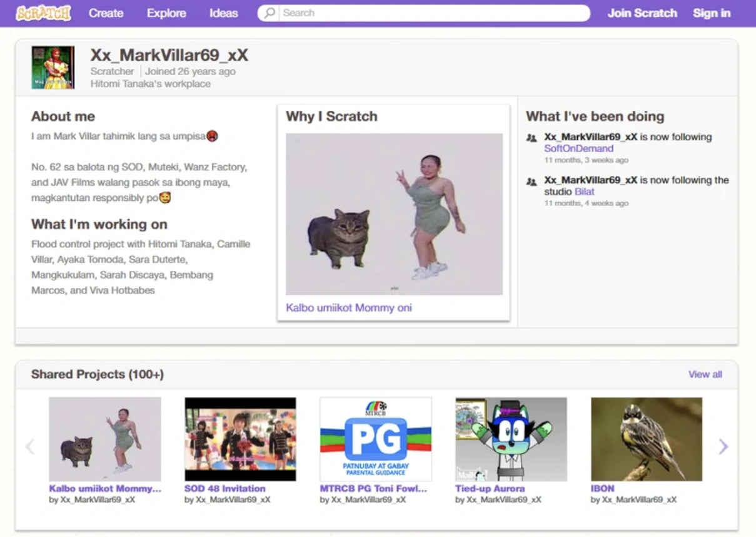This screenshot has width=756, height=537.
Task: Click the follow icon beside Bilat studio activity
Action: click(532, 182)
